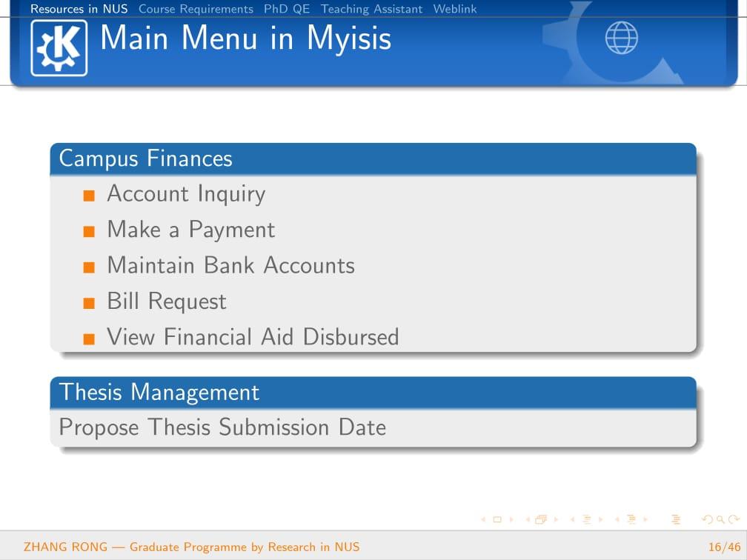Jump to previous frame arrow
This screenshot has height=560, width=747.
click(x=528, y=519)
